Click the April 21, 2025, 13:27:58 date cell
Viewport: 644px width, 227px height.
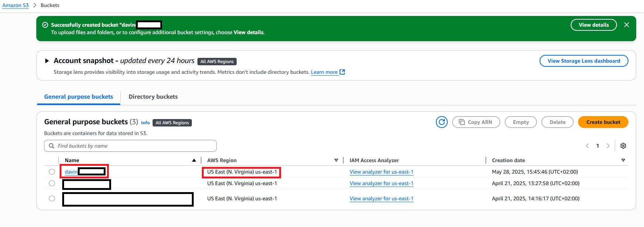pos(535,183)
